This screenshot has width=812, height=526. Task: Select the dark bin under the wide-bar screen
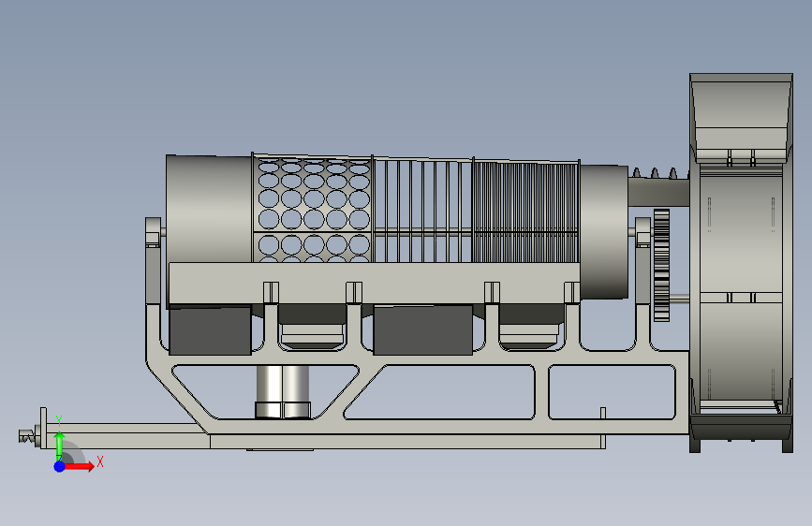pos(422,330)
